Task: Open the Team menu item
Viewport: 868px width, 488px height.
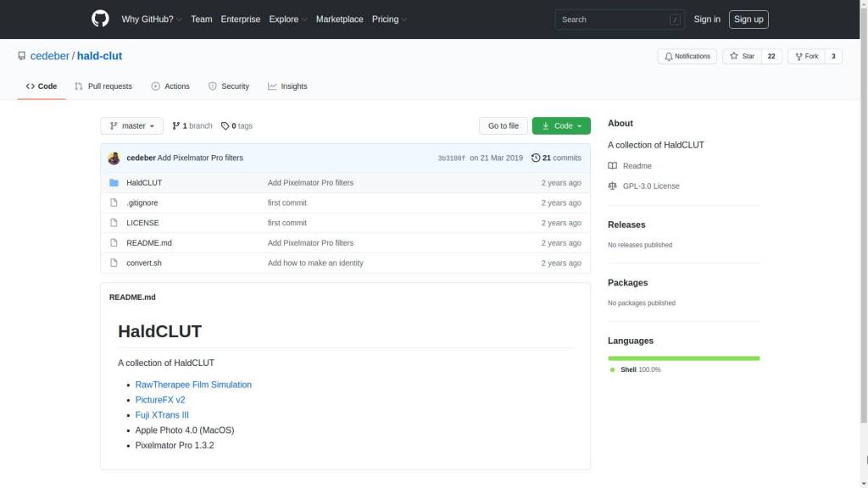Action: (x=202, y=19)
